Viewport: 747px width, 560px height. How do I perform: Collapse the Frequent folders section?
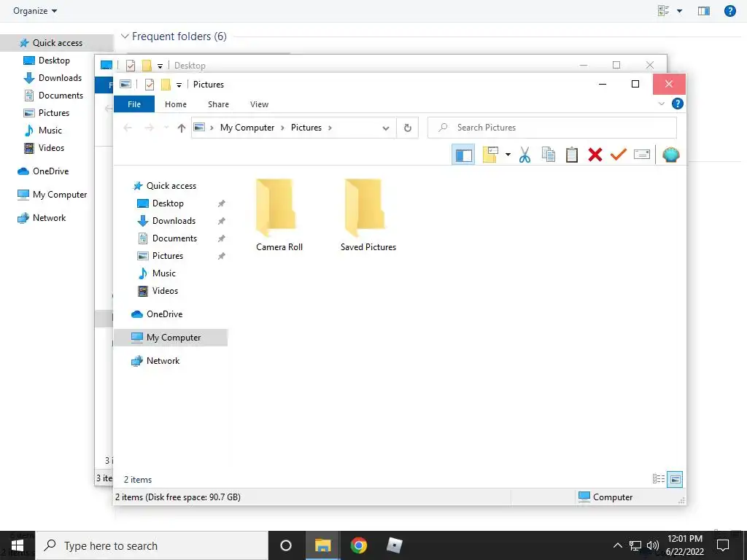tap(125, 36)
